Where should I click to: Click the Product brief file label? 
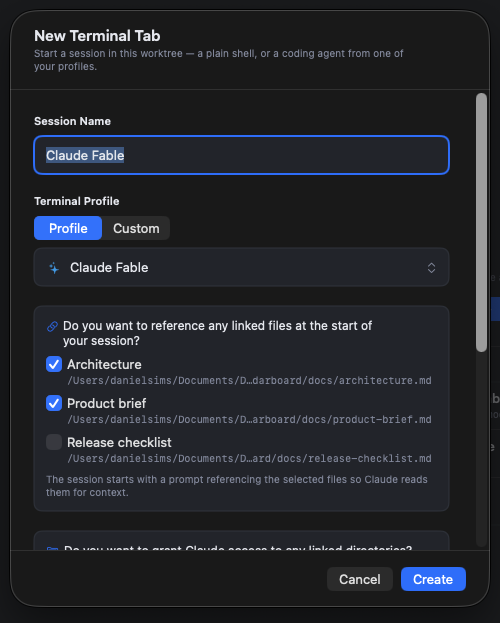tap(107, 403)
